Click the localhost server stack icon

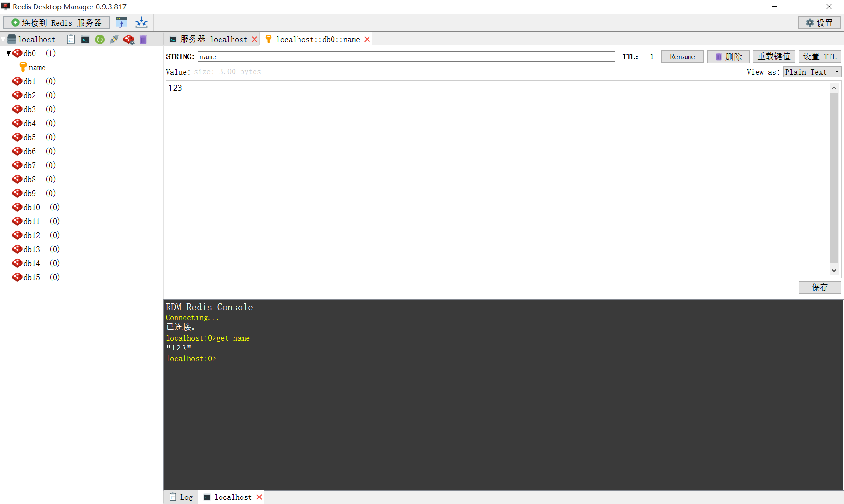pyautogui.click(x=12, y=39)
